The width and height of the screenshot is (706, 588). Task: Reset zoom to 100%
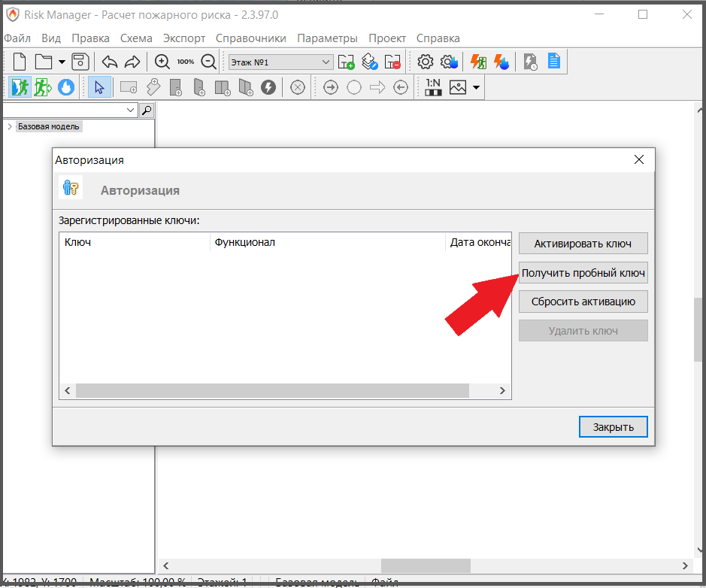click(x=186, y=62)
